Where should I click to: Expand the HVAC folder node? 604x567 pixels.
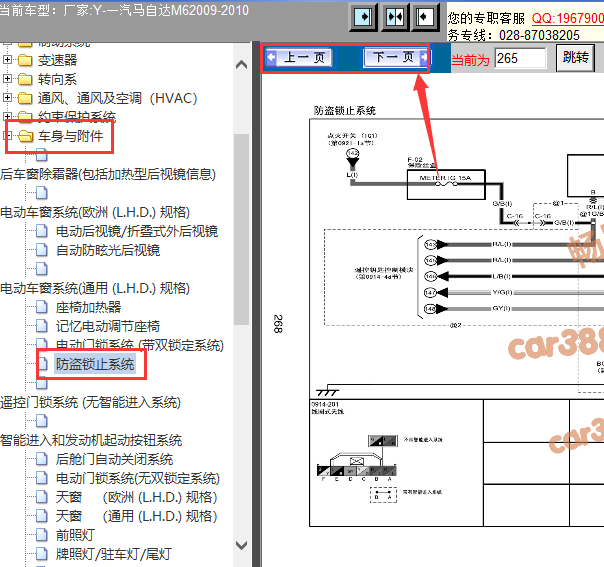(x=7, y=97)
